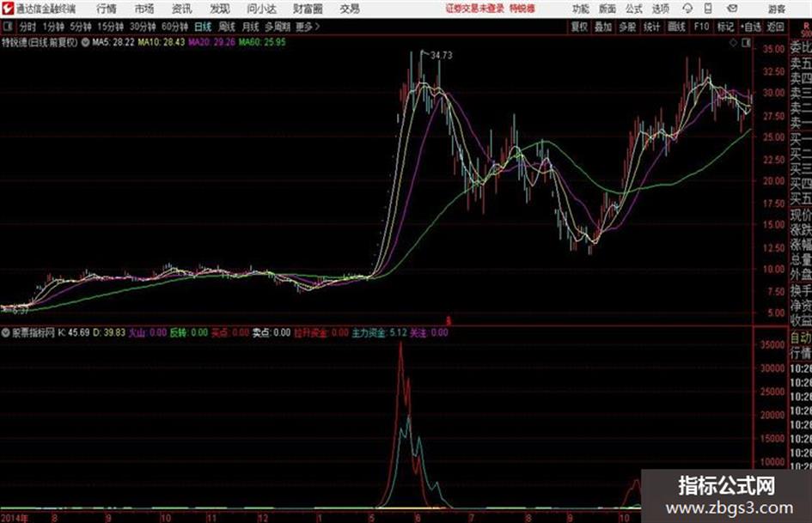The height and width of the screenshot is (523, 812).
Task: Click the 35000 indicator axis label
Action: point(772,344)
